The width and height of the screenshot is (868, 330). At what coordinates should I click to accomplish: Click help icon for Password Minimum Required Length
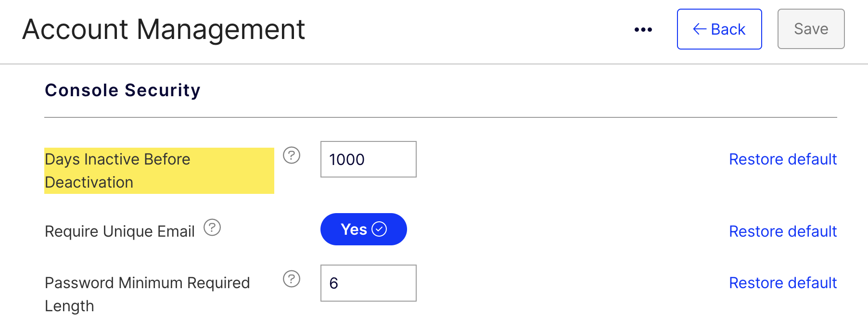click(292, 279)
